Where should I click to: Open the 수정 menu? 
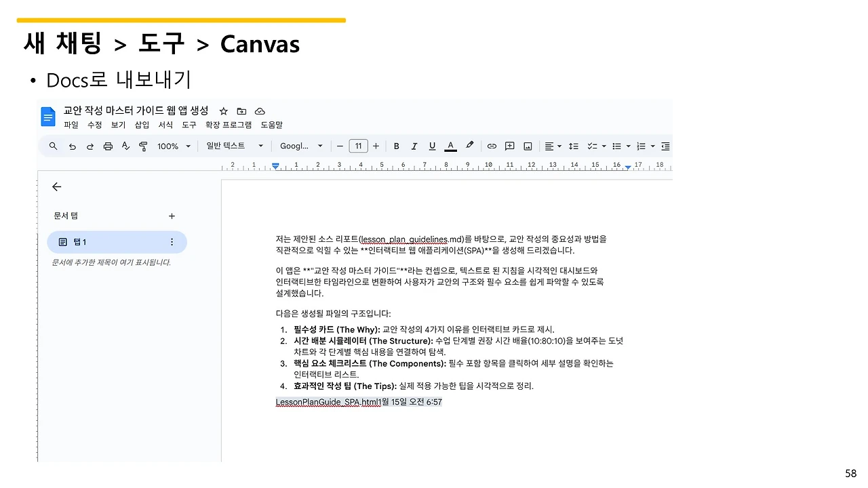[x=94, y=125]
